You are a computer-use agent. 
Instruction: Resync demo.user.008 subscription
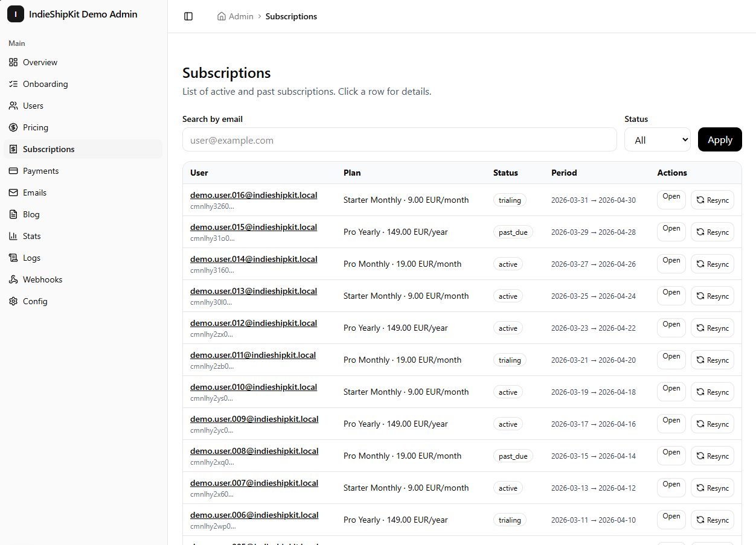click(x=713, y=456)
